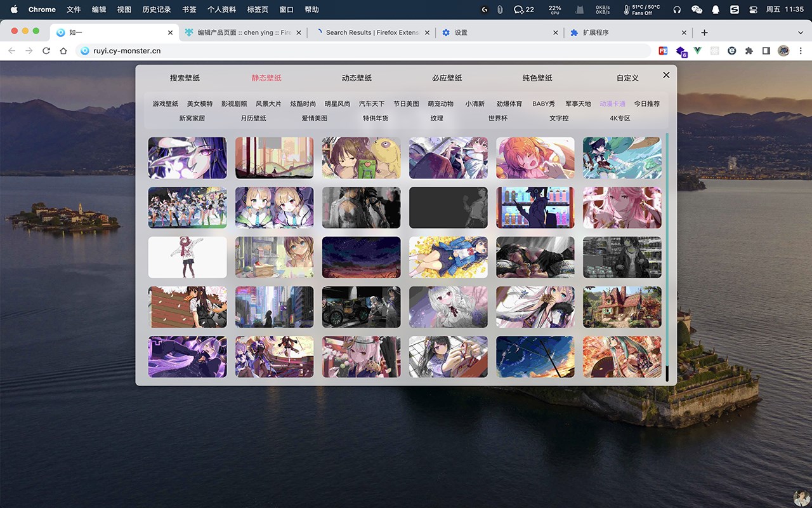Click the wallpaper list scrollbar
The width and height of the screenshot is (812, 508).
pos(667,257)
